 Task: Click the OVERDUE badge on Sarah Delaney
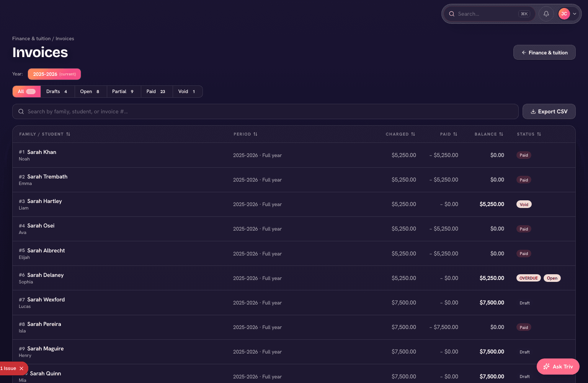coord(529,278)
